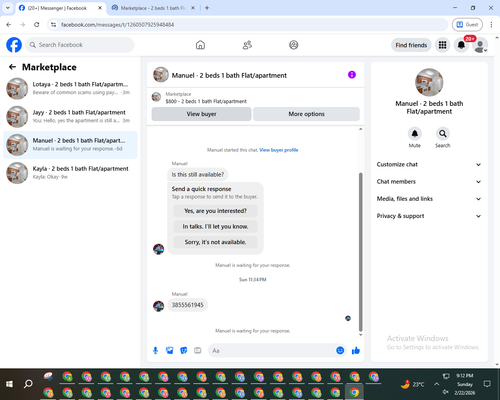The image size is (500, 400).
Task: Send quick reply "Sorry, it's not available."
Action: tap(215, 242)
